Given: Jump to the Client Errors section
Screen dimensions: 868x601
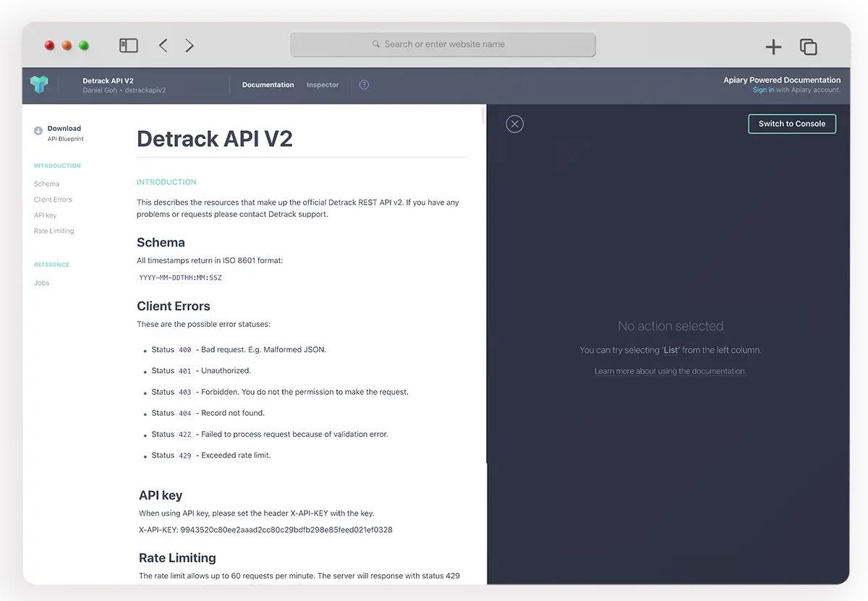Looking at the screenshot, I should pyautogui.click(x=52, y=199).
